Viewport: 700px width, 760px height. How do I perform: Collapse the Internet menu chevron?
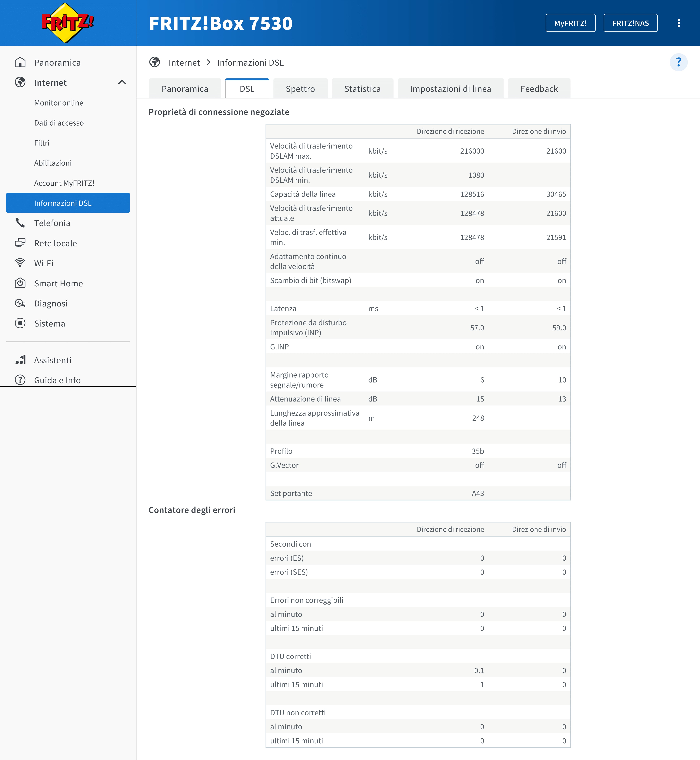tap(122, 83)
